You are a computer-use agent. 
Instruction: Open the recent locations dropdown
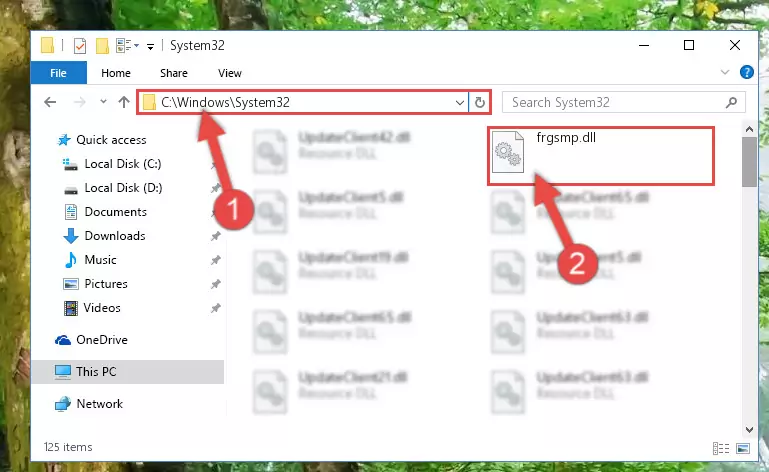pos(103,102)
